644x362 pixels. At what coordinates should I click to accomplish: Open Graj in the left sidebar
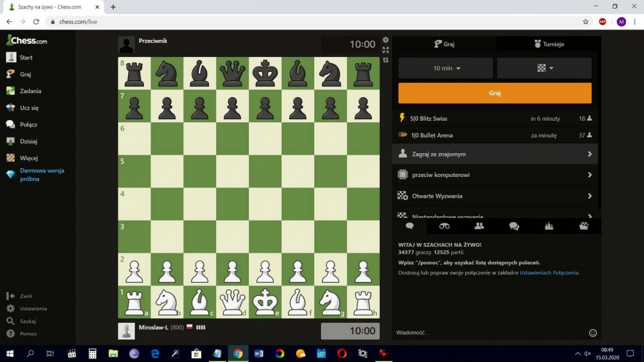click(19, 74)
